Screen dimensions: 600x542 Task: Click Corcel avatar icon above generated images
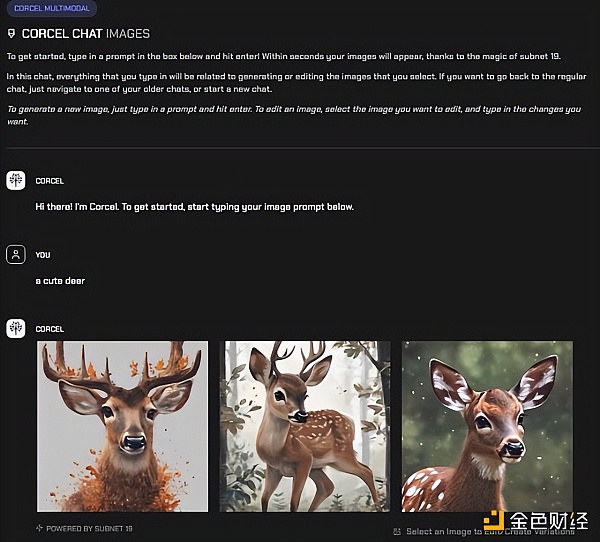16,328
